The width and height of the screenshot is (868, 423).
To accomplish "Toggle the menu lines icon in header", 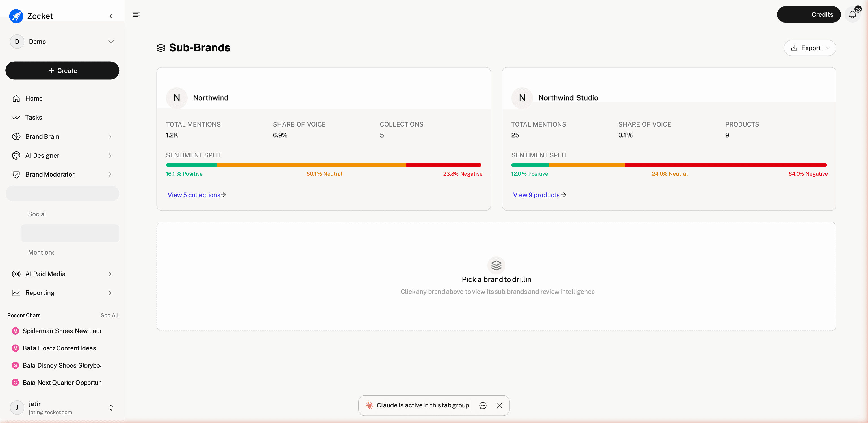I will coord(136,14).
